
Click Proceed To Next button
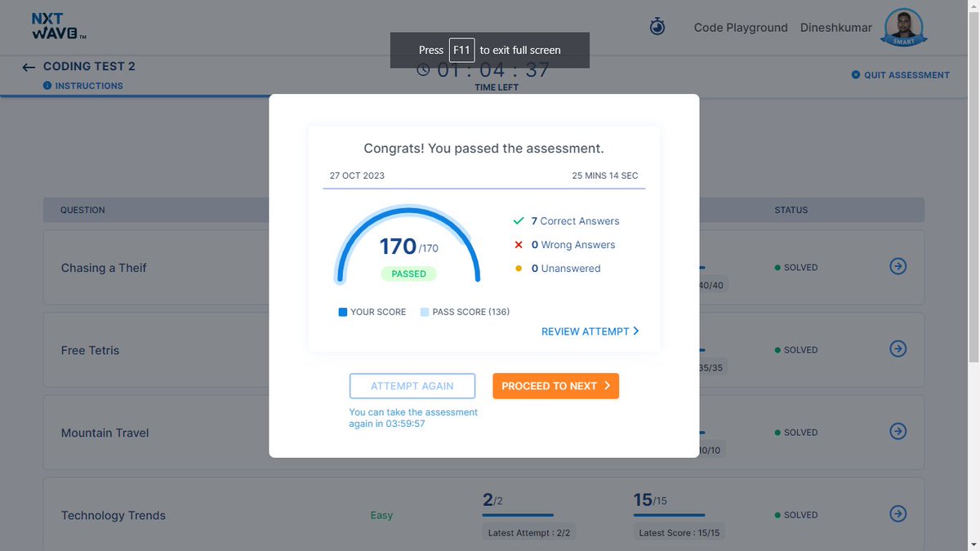(x=555, y=386)
